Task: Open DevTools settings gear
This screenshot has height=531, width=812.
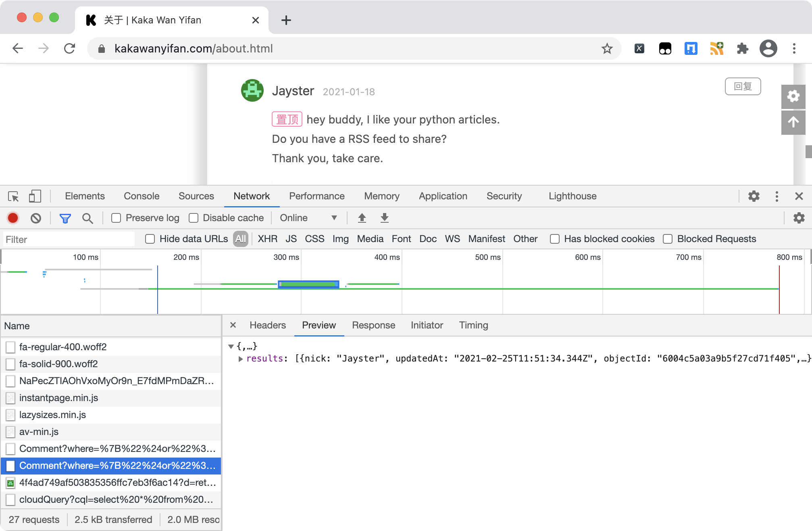Action: click(x=754, y=197)
